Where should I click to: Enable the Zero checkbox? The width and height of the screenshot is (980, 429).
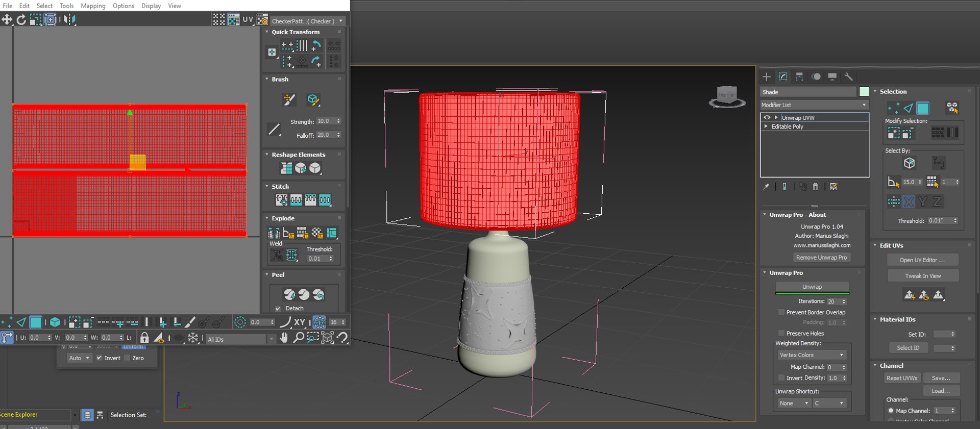[127, 358]
